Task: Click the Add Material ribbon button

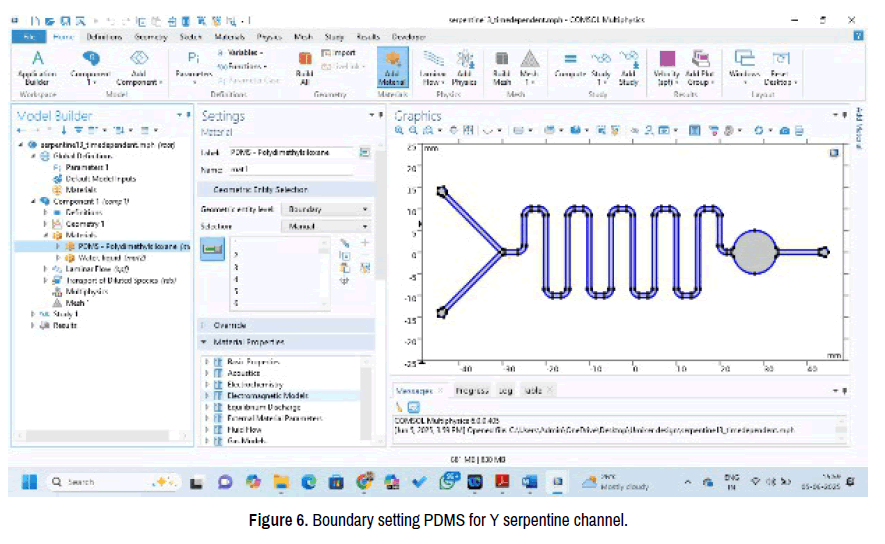Action: point(392,66)
